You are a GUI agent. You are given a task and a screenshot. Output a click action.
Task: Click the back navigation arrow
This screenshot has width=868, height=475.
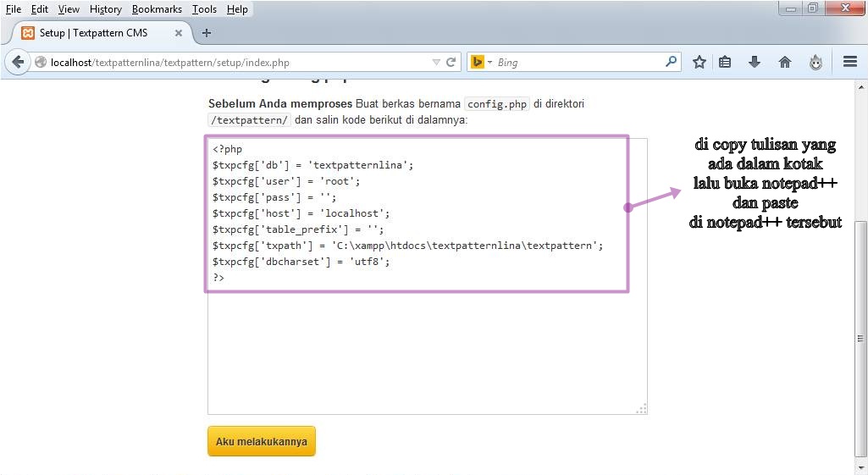click(18, 62)
